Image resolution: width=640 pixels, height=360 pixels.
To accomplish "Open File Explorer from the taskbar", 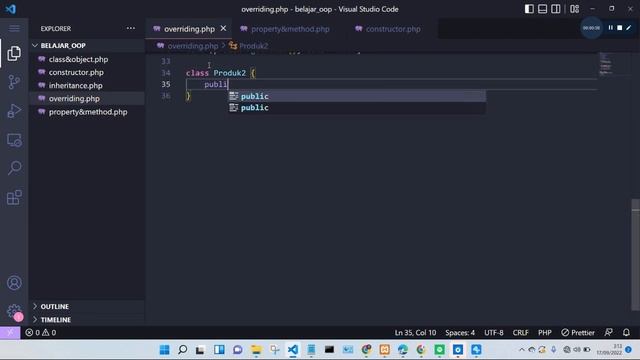I will pos(256,350).
